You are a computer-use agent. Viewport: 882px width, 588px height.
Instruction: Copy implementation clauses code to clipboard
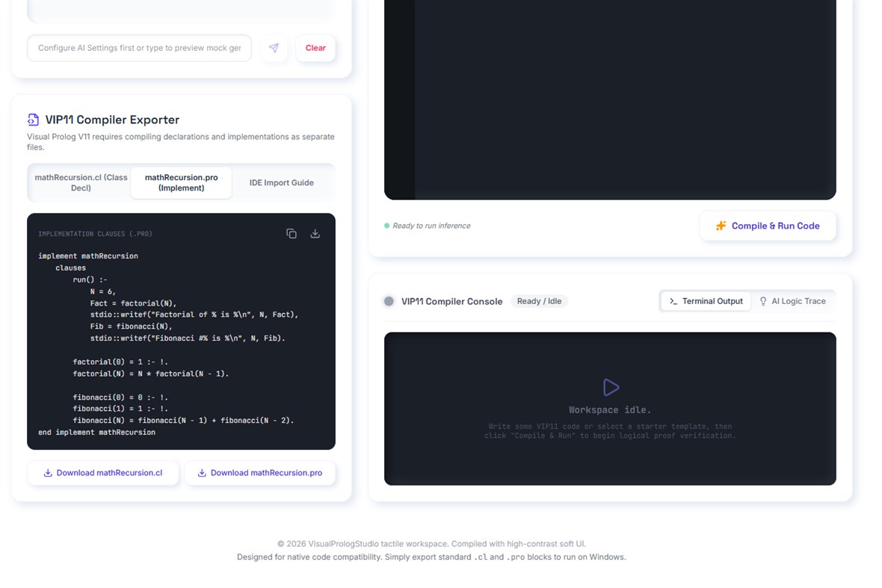coord(292,233)
